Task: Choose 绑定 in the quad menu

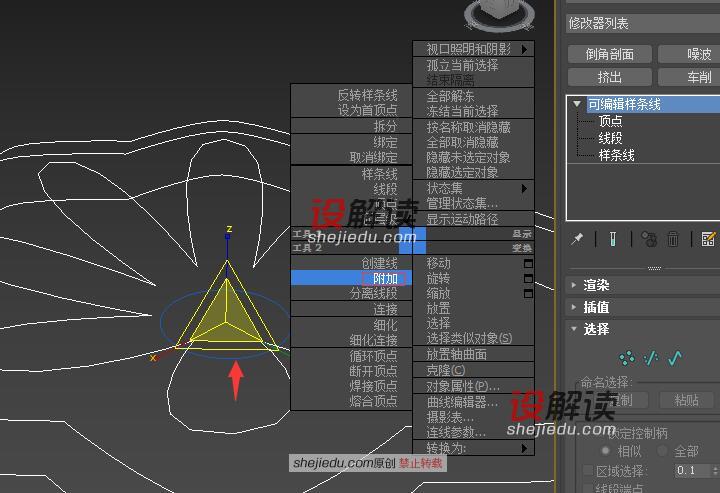Action: pyautogui.click(x=351, y=142)
